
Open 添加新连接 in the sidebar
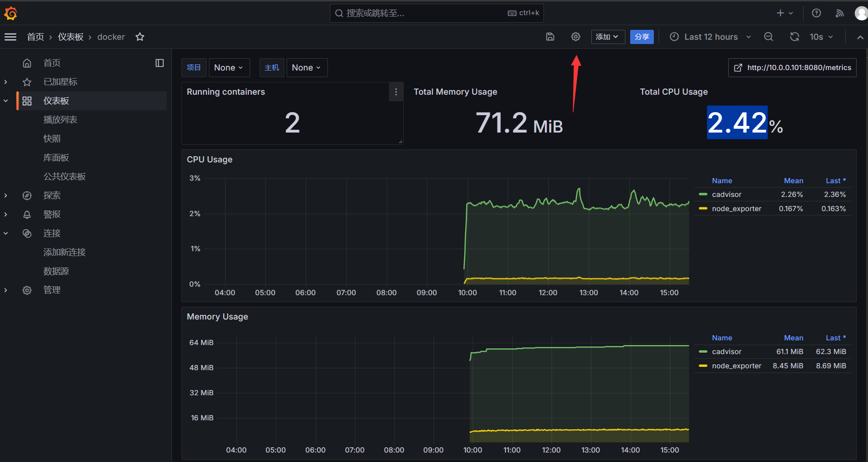point(64,252)
